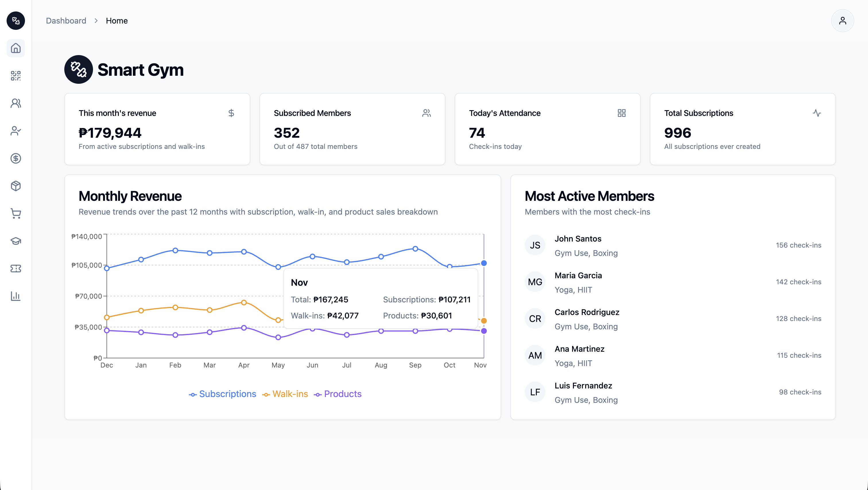Click the user check-in sidebar icon
This screenshot has height=490, width=868.
15,131
